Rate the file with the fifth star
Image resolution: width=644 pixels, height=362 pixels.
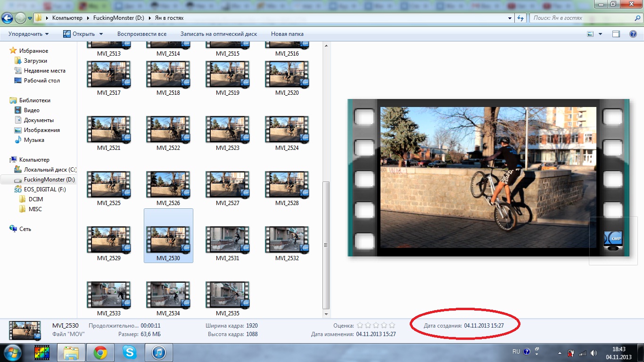392,325
